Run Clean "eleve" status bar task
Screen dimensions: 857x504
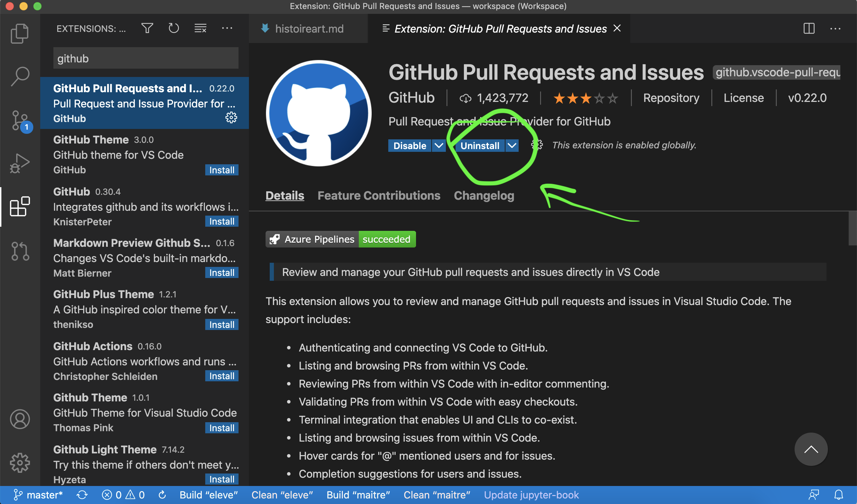point(282,495)
